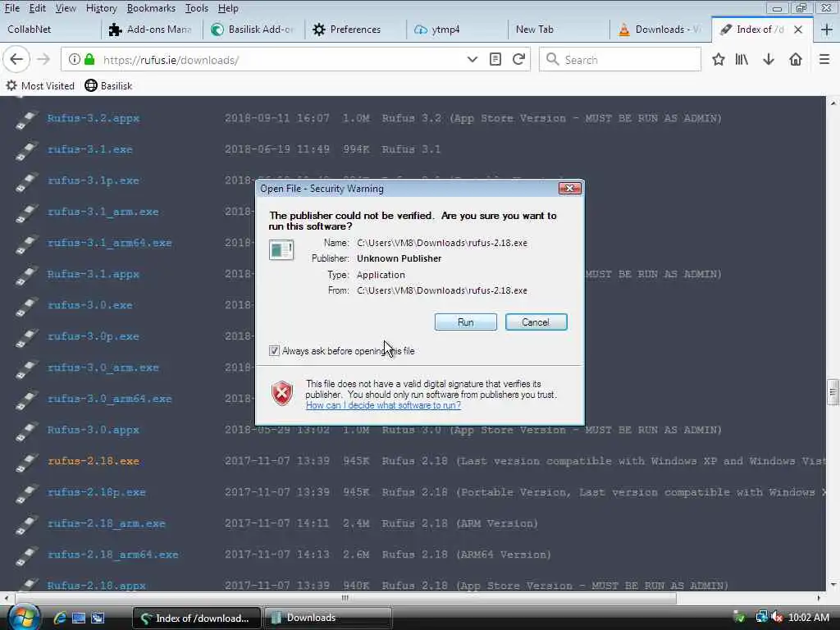The width and height of the screenshot is (840, 630).
Task: Switch to the Downloads VLC tab
Action: point(661,30)
